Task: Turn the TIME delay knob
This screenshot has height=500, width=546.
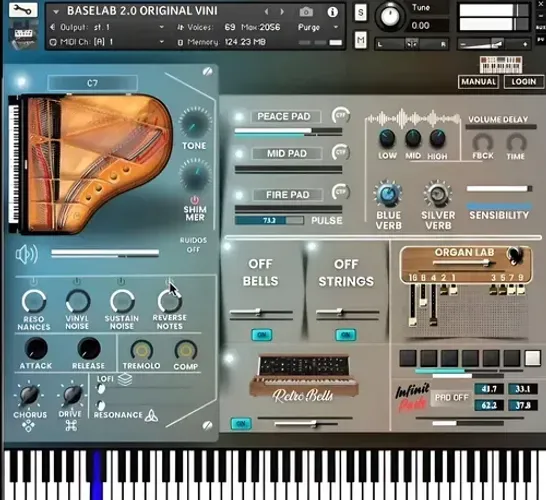Action: click(516, 142)
